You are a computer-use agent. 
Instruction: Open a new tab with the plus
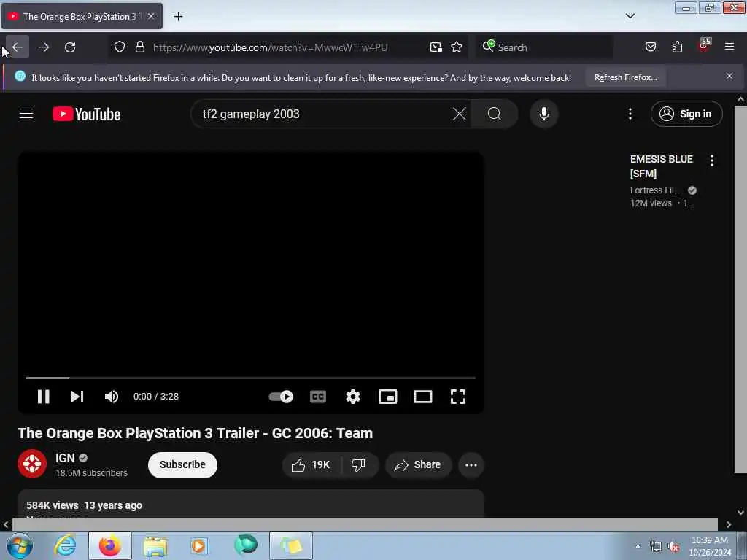click(178, 16)
